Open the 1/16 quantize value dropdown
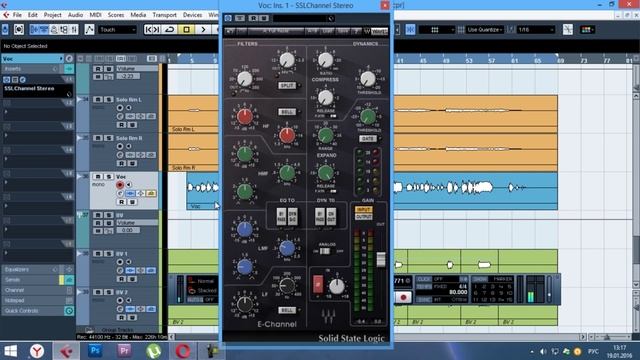The height and width of the screenshot is (360, 640). click(536, 30)
